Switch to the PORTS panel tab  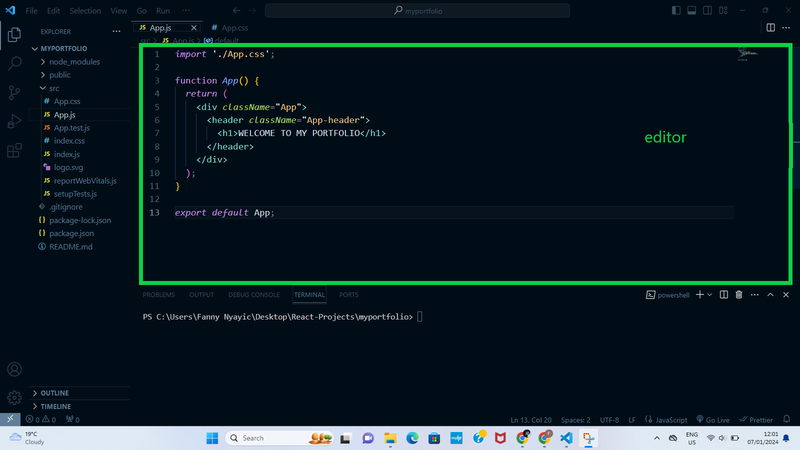pyautogui.click(x=348, y=295)
